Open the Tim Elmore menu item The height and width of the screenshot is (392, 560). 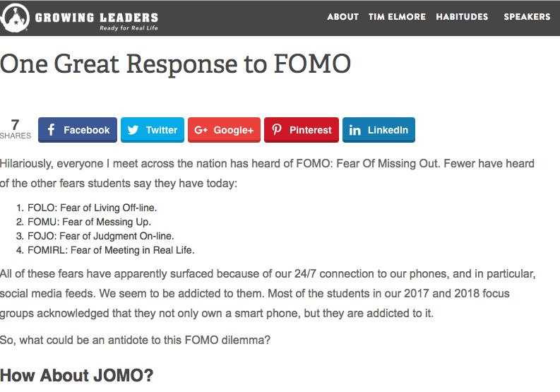click(x=397, y=17)
